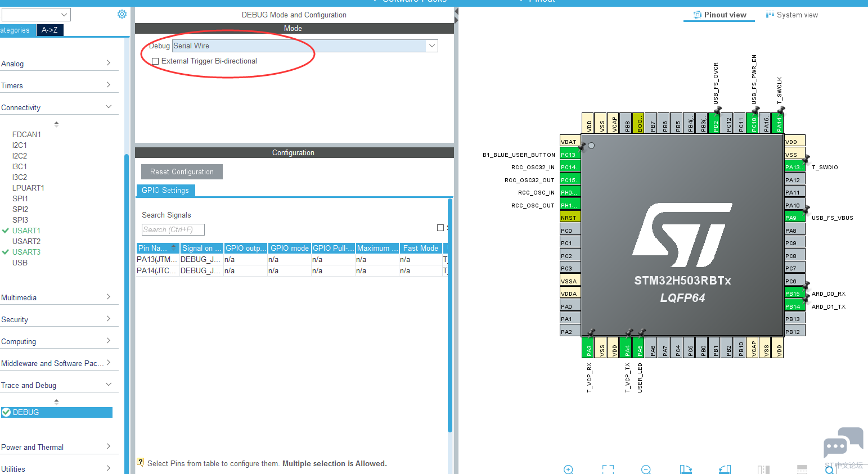Zoom in on the chip pinout
This screenshot has height=474, width=868.
tap(568, 470)
